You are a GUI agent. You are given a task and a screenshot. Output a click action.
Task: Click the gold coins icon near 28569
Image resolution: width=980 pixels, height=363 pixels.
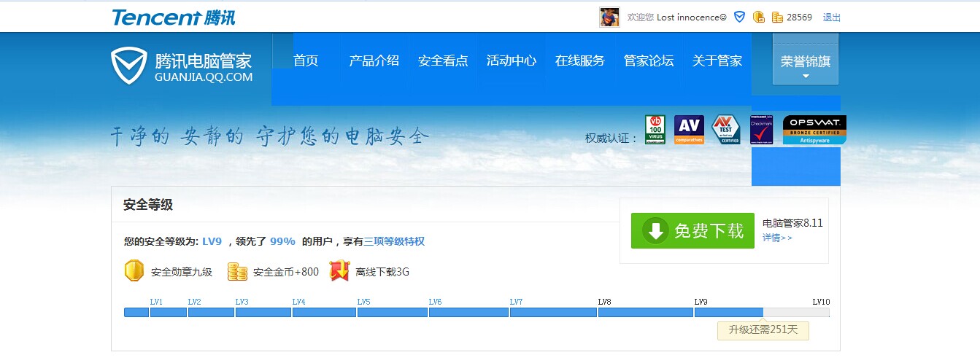pos(777,17)
